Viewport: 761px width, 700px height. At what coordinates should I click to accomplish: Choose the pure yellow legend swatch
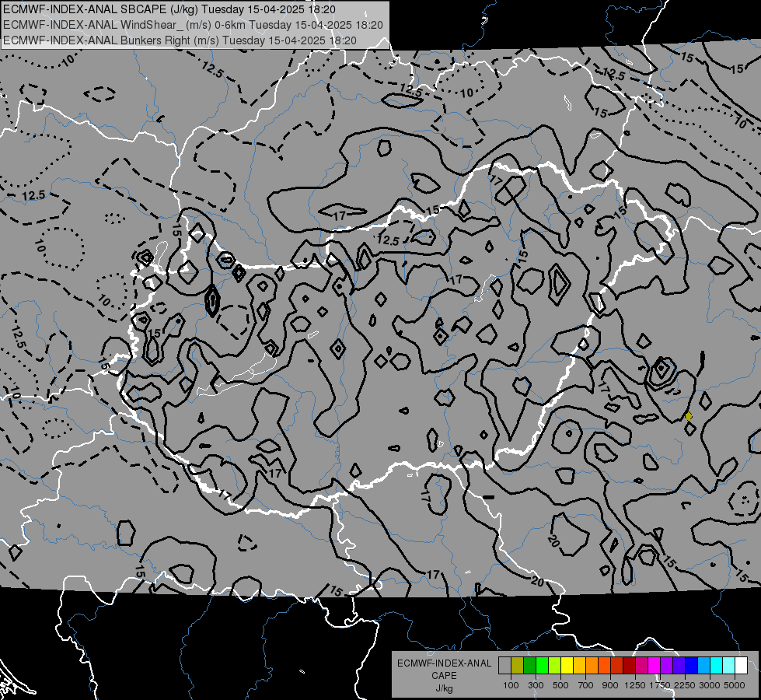pyautogui.click(x=567, y=665)
